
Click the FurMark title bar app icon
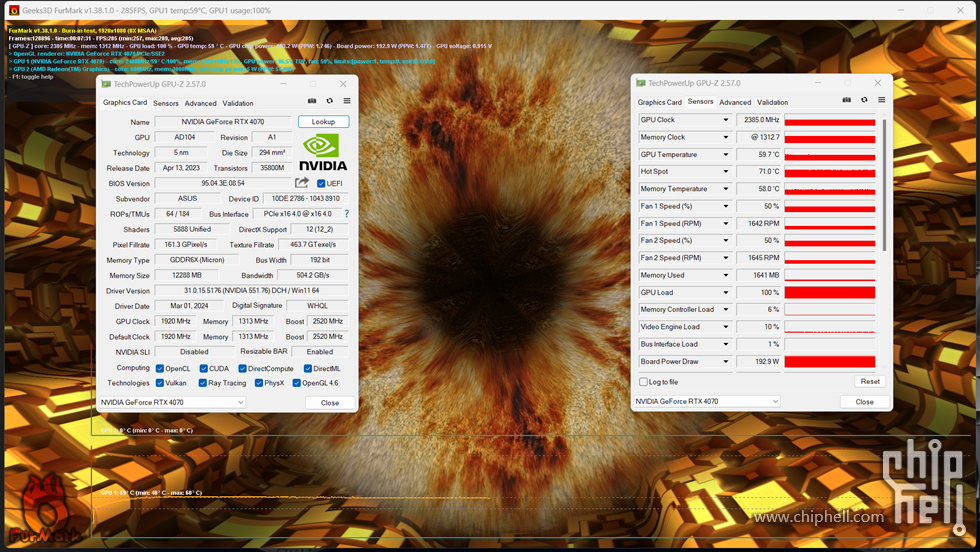(x=14, y=10)
